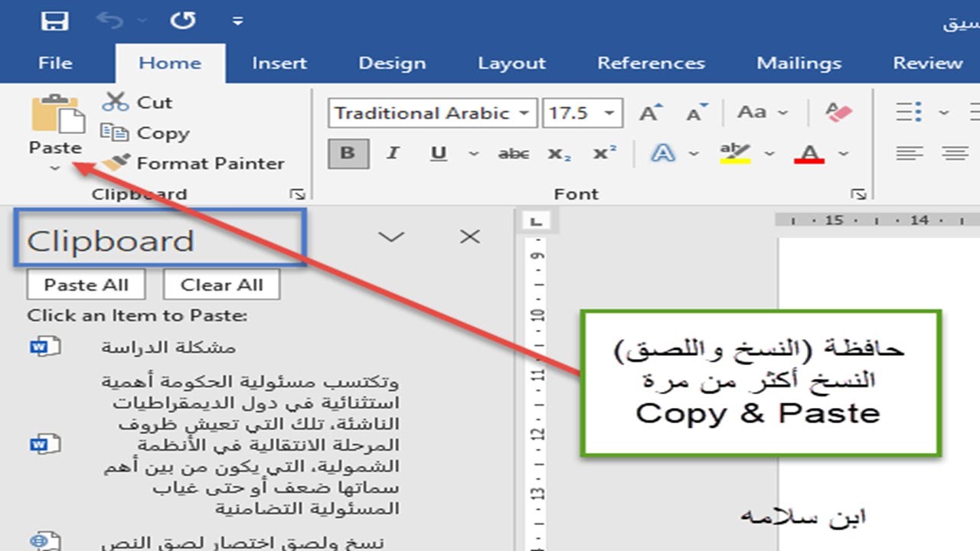The height and width of the screenshot is (551, 980).
Task: Toggle bold formatting
Action: pos(347,153)
